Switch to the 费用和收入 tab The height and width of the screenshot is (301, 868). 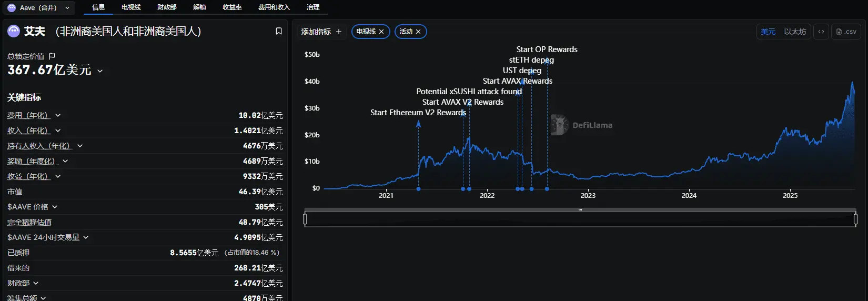click(274, 7)
